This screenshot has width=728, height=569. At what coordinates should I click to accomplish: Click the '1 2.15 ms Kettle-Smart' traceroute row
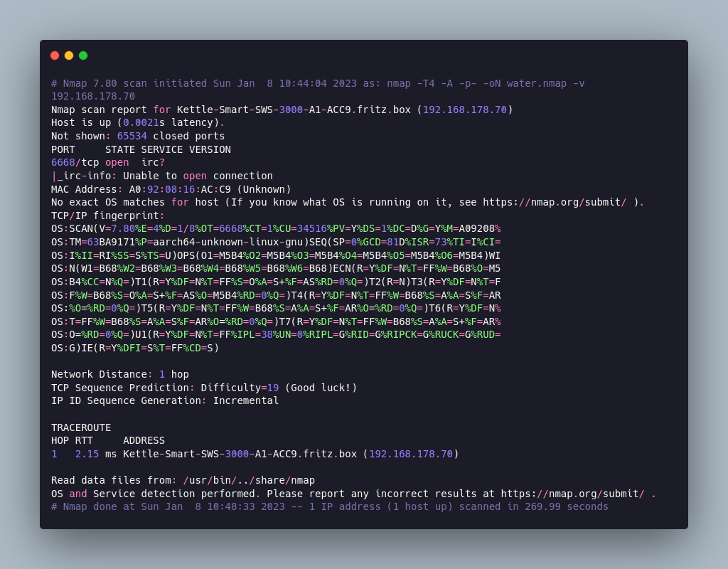[x=255, y=454]
